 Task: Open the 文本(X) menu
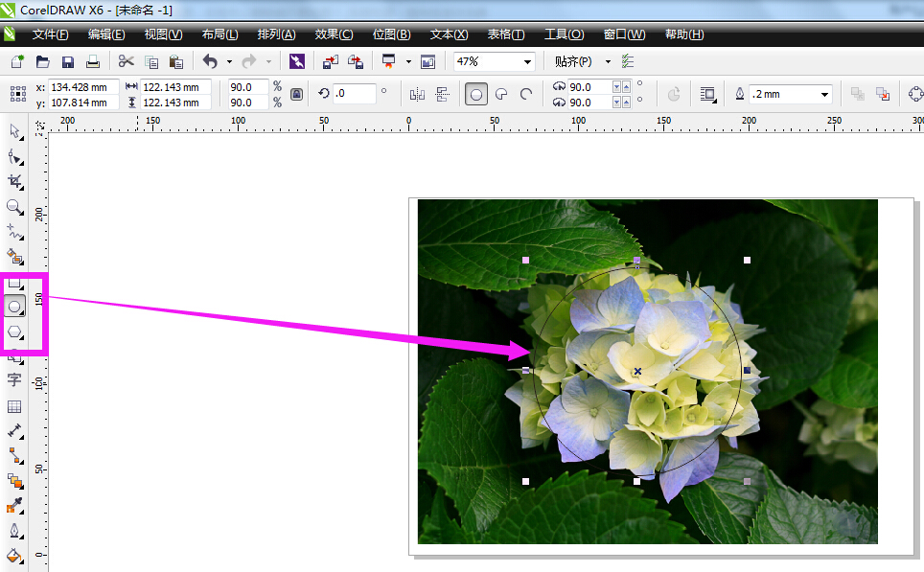[x=449, y=34]
